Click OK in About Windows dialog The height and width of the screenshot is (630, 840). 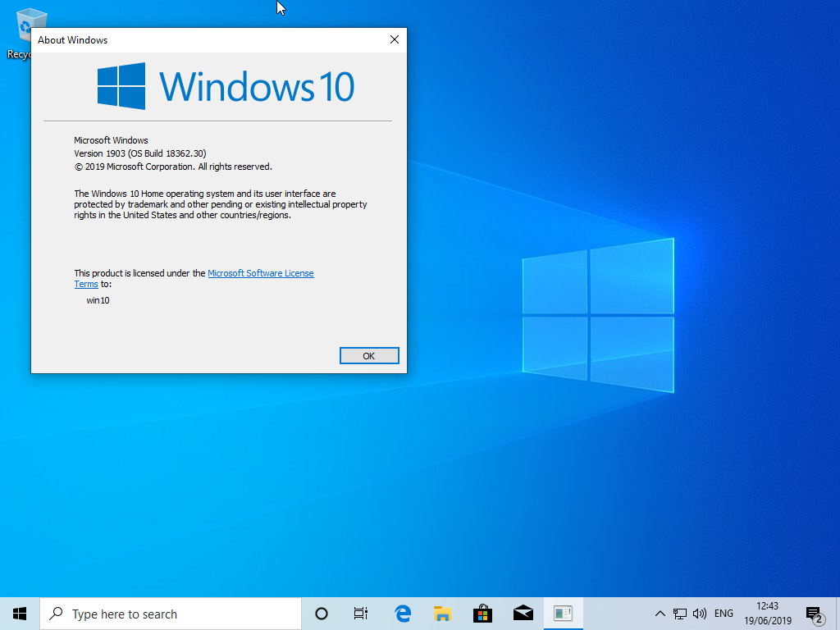(369, 356)
